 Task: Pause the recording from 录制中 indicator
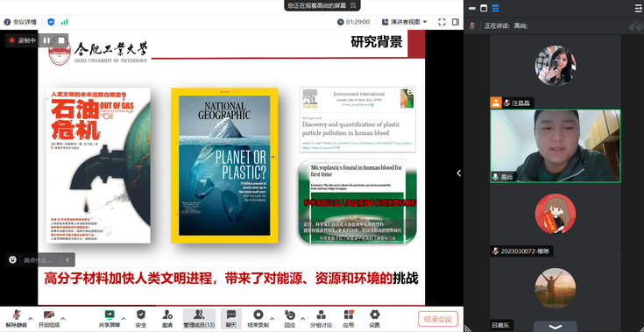click(x=46, y=40)
